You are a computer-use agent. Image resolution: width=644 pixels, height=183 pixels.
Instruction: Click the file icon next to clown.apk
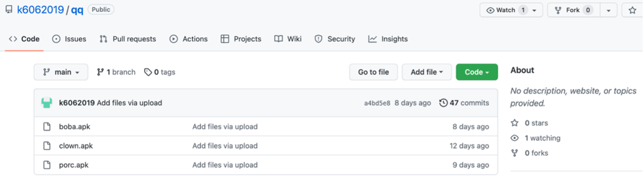tap(47, 146)
